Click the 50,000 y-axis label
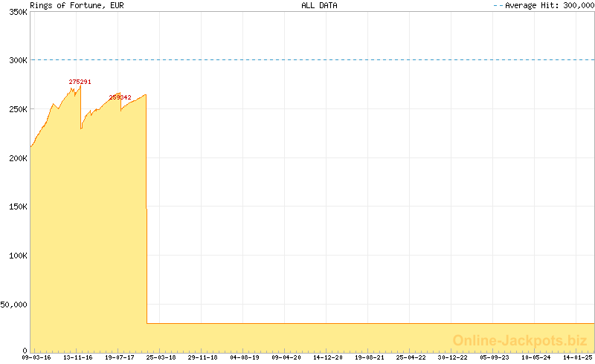The height and width of the screenshot is (364, 595). [14, 304]
